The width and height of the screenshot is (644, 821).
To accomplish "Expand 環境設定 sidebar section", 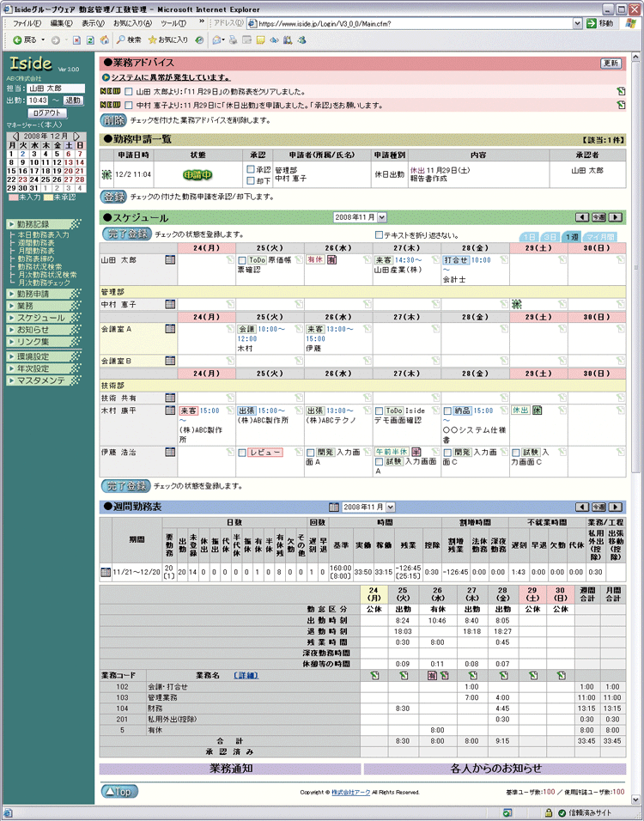I will [x=44, y=356].
